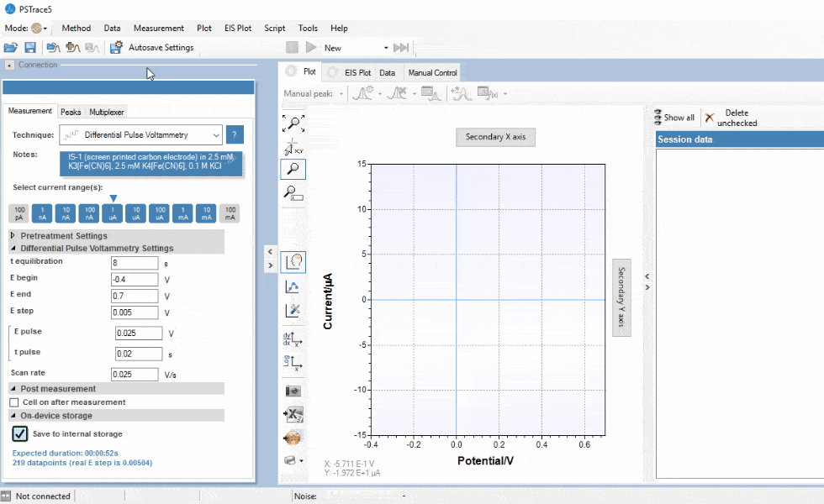Screen dimensions: 824x504
Task: Click the E begin input field
Action: coord(135,280)
